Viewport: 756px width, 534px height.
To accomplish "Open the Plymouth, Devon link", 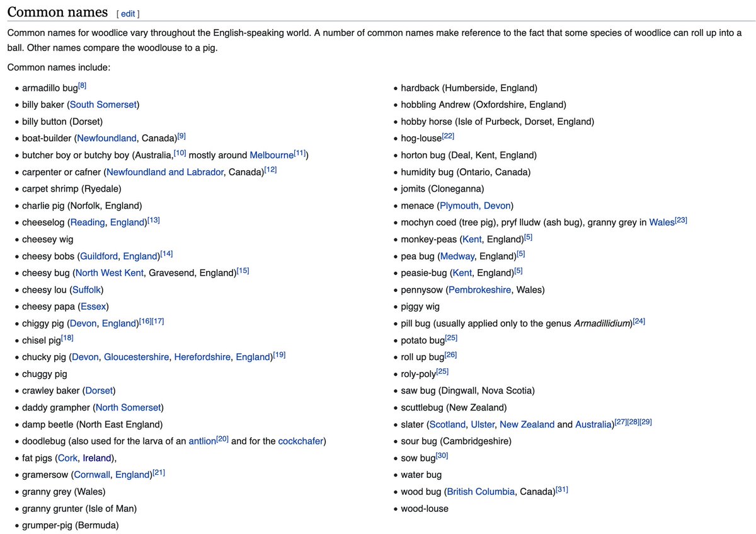I will pos(475,206).
